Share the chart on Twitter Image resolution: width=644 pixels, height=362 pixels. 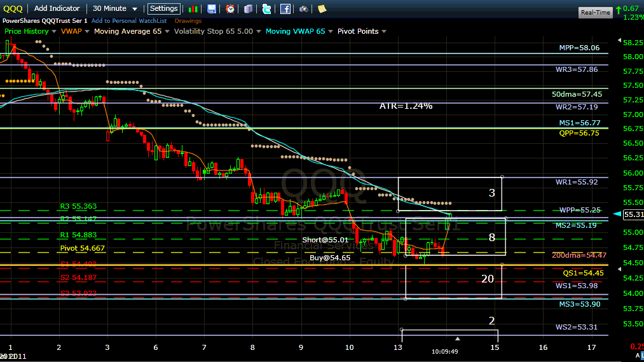point(266,9)
